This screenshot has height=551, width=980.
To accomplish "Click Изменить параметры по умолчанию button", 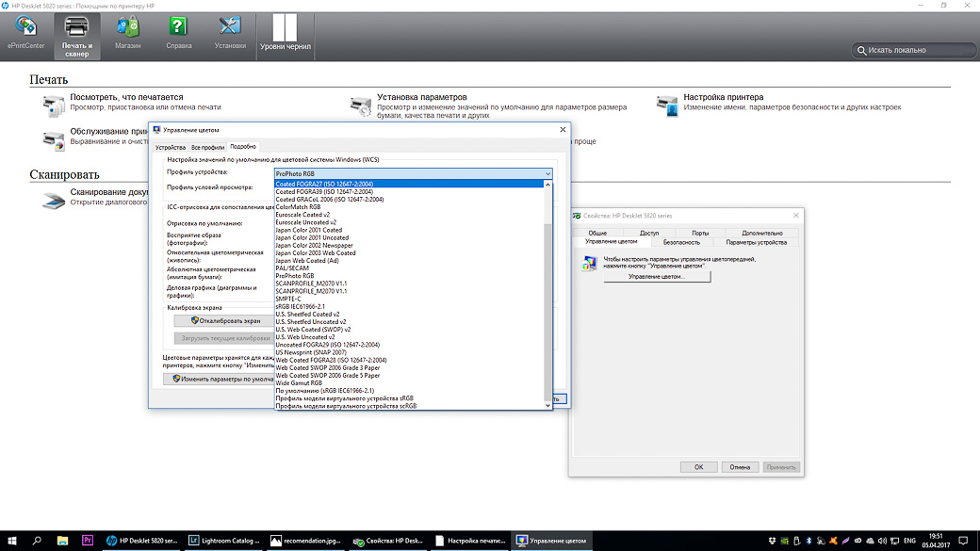I will click(x=220, y=379).
